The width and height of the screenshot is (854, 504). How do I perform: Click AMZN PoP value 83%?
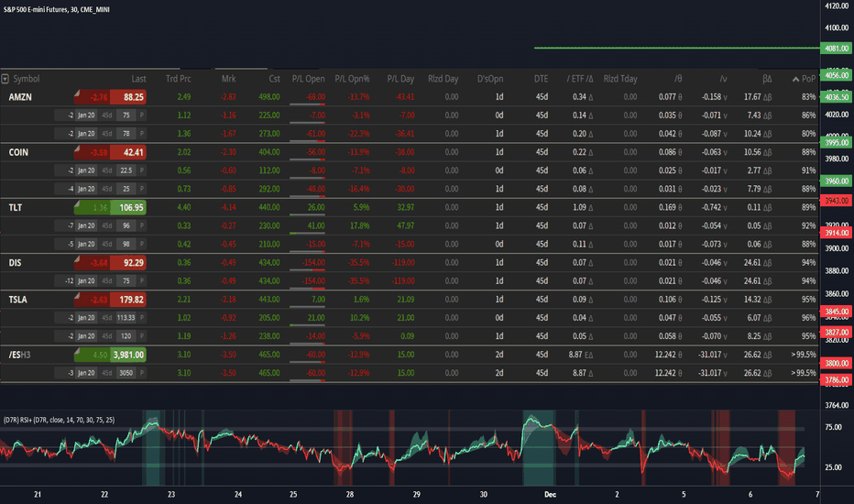(809, 97)
